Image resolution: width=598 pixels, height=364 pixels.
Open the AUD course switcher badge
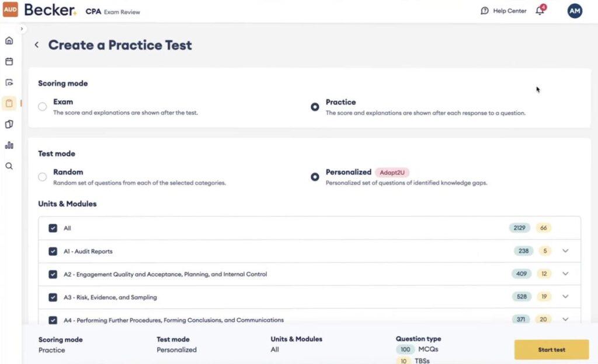[10, 10]
